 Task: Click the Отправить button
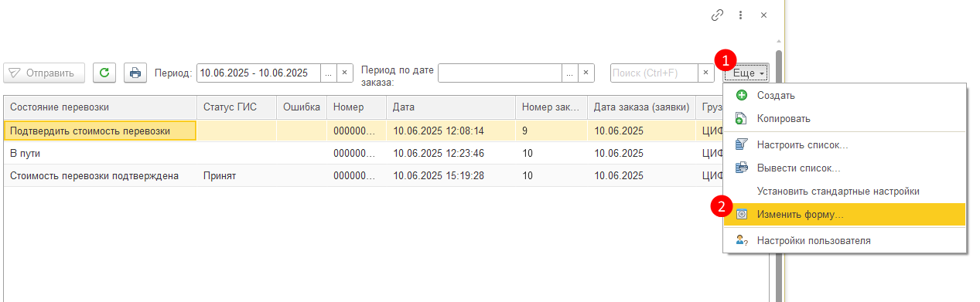click(x=43, y=73)
